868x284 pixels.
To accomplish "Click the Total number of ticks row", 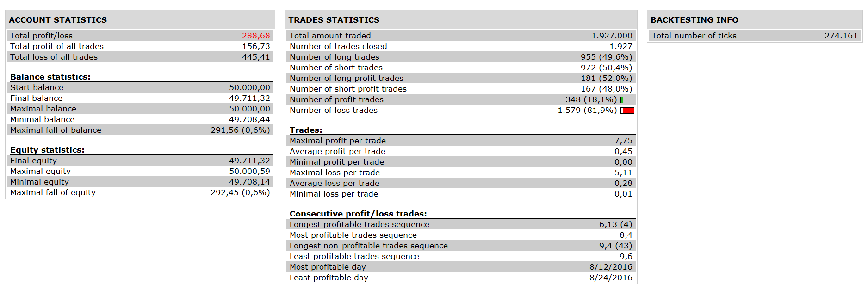I will pos(755,36).
